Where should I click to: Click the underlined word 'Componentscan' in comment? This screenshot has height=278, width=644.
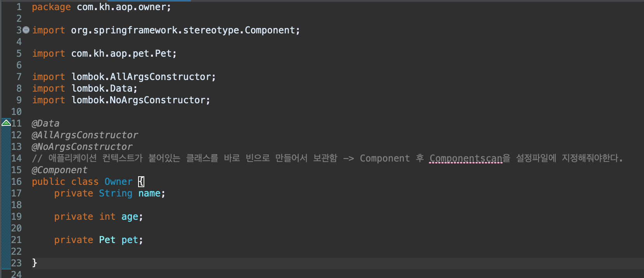pos(466,158)
